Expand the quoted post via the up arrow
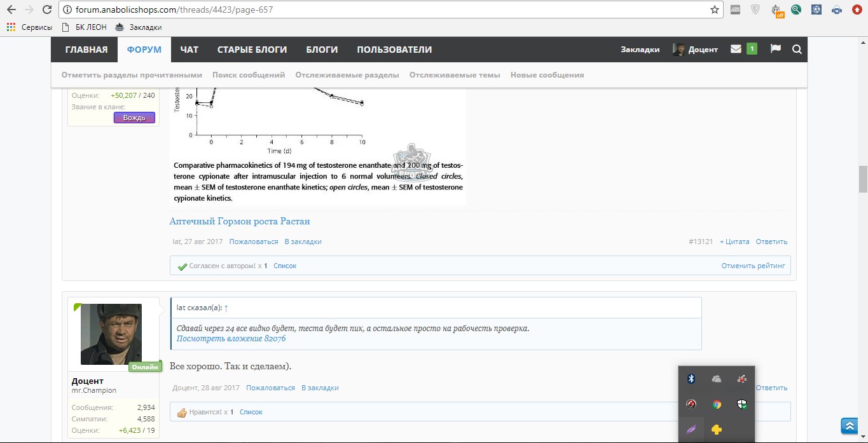This screenshot has height=443, width=868. pos(226,308)
